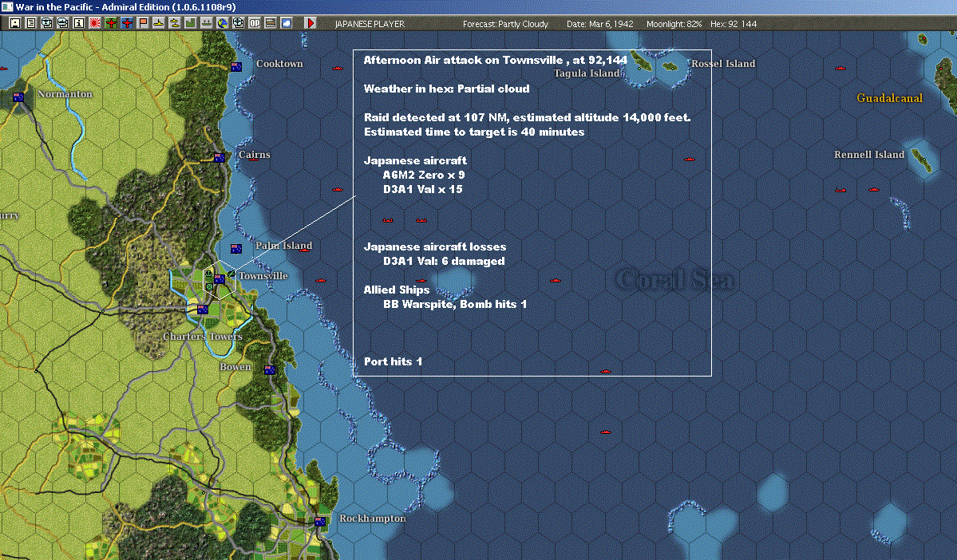Click the 'Hex: 92 144' status text
Screen dimensions: 957x560
pos(734,24)
